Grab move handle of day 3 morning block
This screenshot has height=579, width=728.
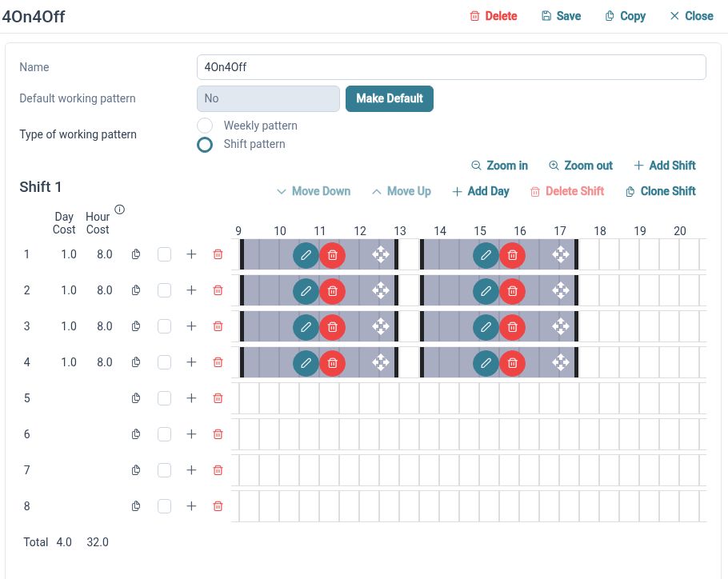[x=380, y=326]
